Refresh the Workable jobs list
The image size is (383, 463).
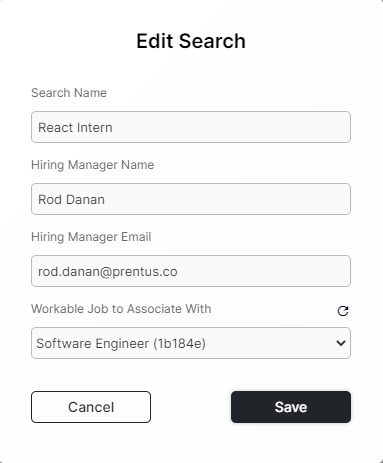(343, 311)
